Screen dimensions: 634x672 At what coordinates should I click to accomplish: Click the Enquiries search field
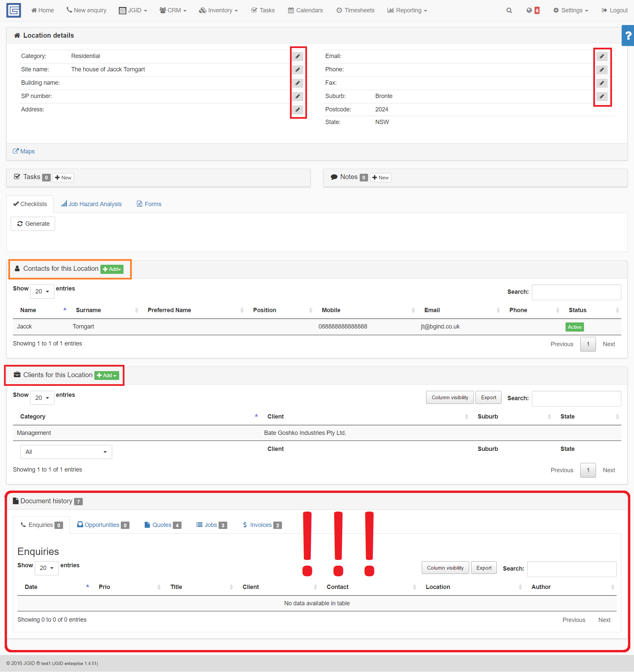pos(572,569)
